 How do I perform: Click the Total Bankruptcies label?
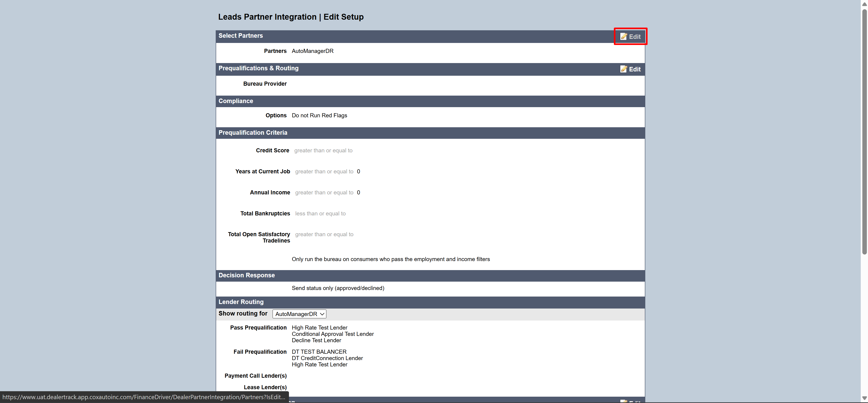tap(265, 213)
